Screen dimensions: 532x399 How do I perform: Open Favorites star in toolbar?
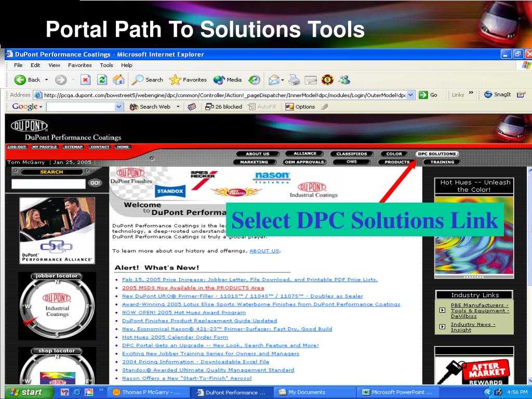pos(188,79)
